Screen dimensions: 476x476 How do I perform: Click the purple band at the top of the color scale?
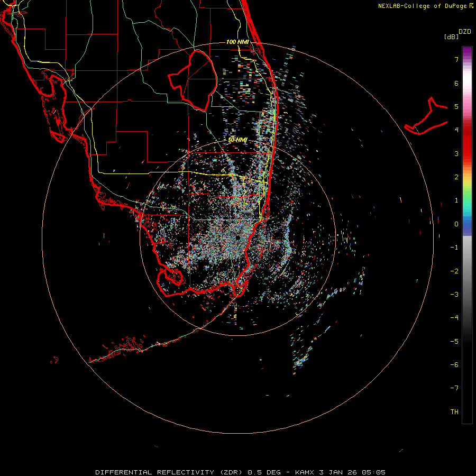tap(467, 52)
